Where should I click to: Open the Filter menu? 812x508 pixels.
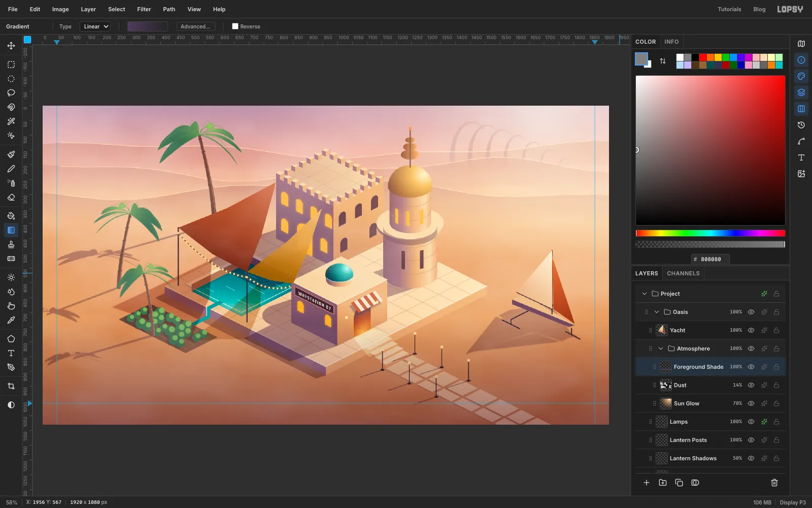point(144,9)
